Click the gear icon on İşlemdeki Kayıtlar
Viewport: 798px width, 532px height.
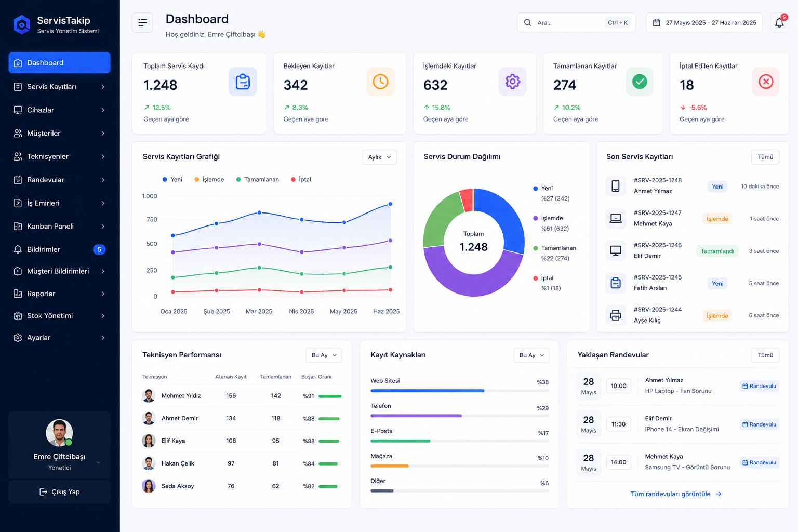512,82
